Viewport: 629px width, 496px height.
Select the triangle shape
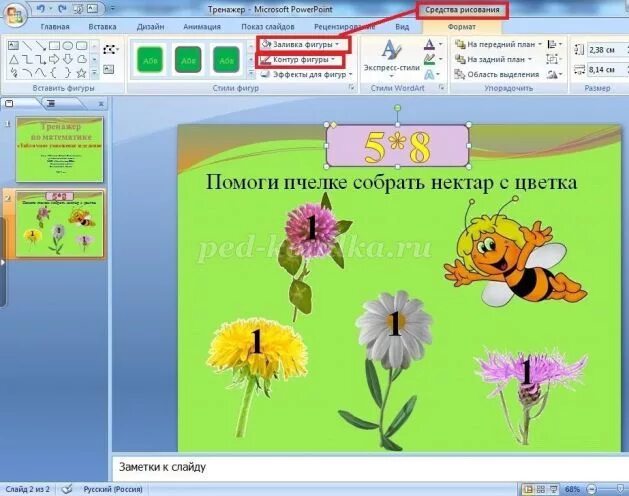click(x=13, y=59)
